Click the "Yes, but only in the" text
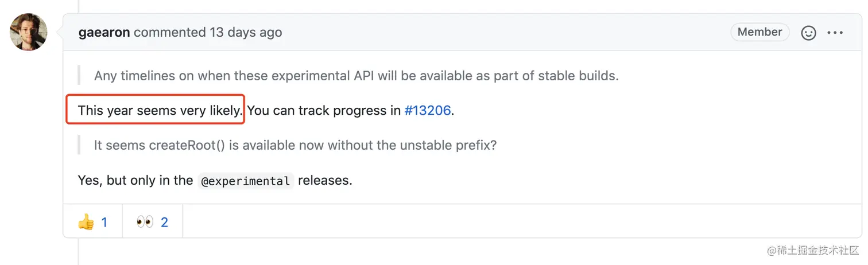This screenshot has width=868, height=265. pyautogui.click(x=135, y=181)
